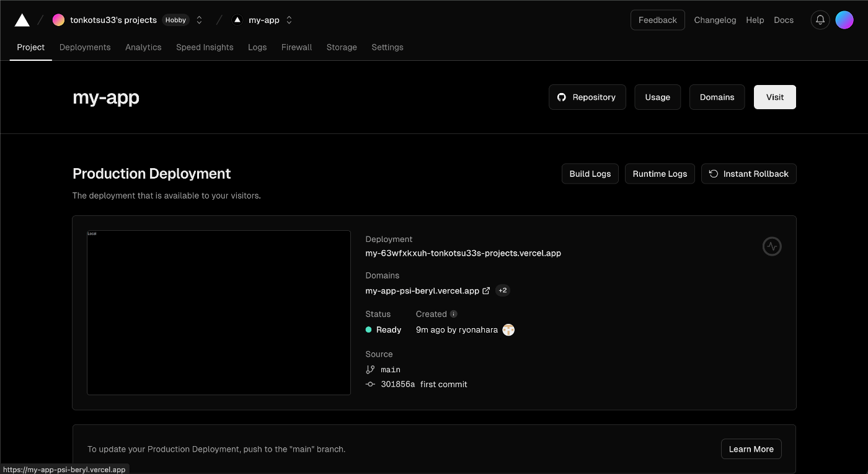
Task: Open the Docs link
Action: pos(784,20)
